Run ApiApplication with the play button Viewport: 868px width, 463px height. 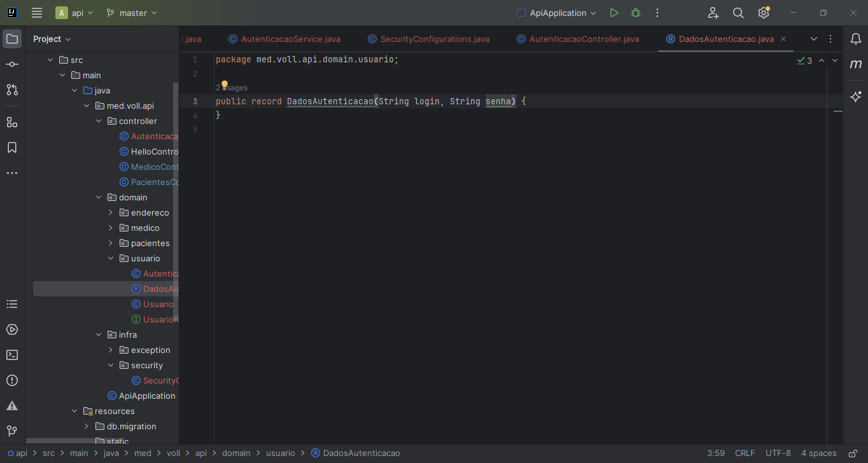click(x=613, y=13)
